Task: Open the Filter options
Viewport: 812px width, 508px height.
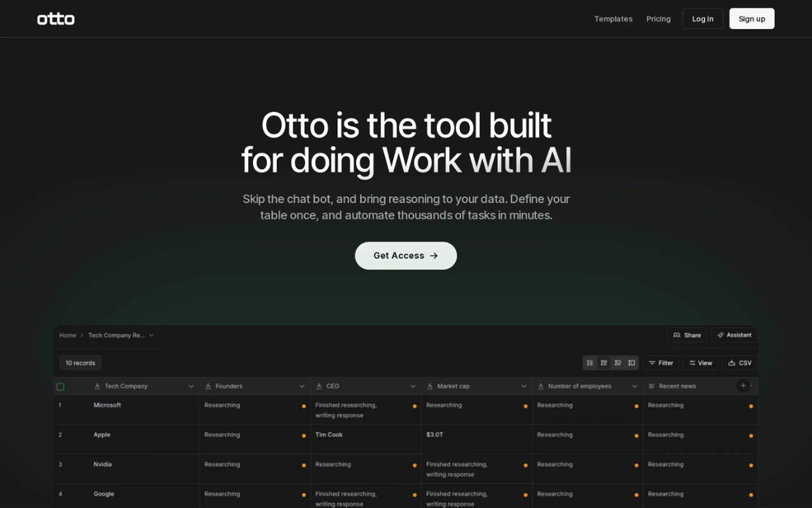Action: (x=660, y=363)
